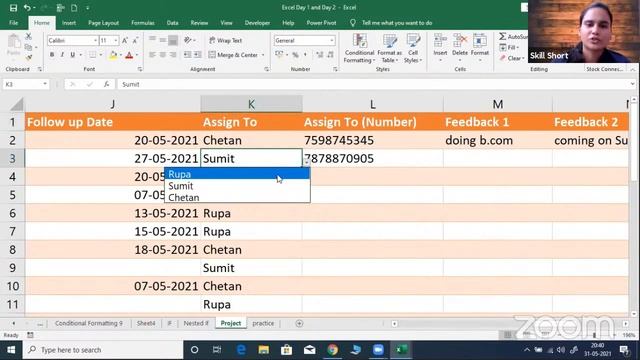The image size is (640, 360).
Task: Decrease decimal places
Action: [330, 55]
